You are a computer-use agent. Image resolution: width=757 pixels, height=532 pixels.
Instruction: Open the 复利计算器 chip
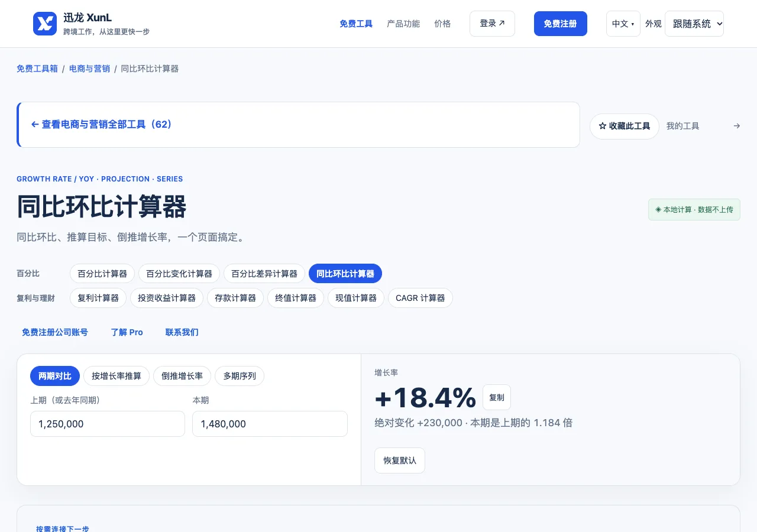pos(98,298)
